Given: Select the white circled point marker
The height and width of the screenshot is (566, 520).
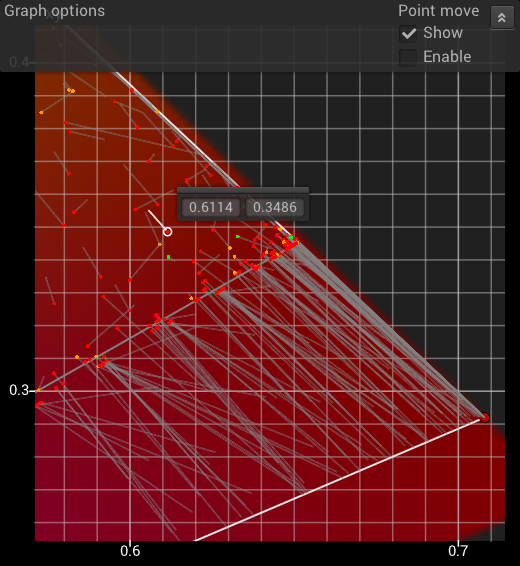Looking at the screenshot, I should tap(167, 232).
